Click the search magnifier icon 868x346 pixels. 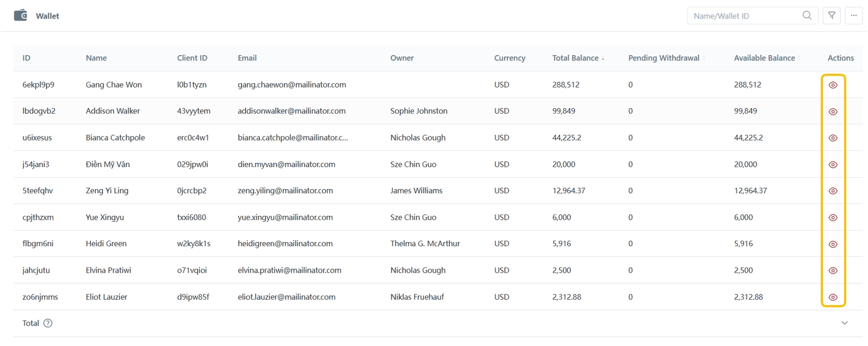coord(806,15)
